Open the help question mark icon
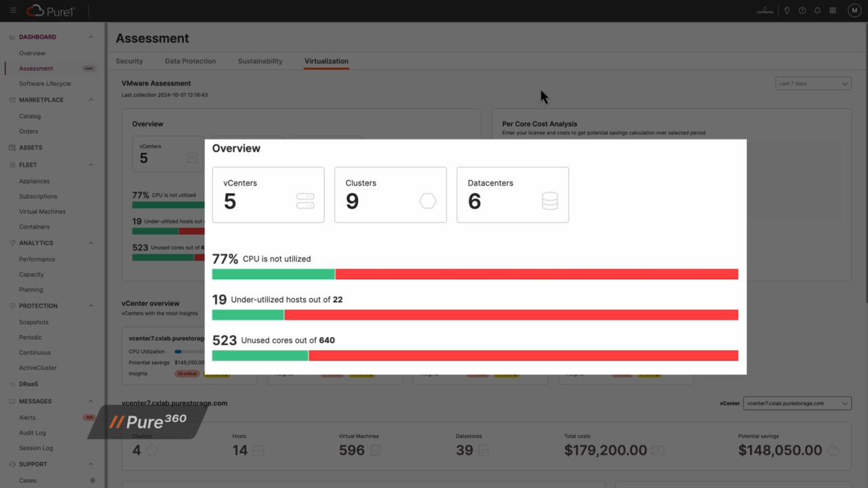The height and width of the screenshot is (488, 868). [802, 11]
